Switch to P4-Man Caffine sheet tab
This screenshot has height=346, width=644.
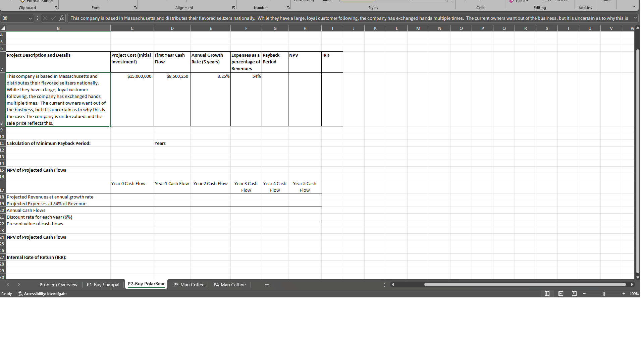pos(230,285)
